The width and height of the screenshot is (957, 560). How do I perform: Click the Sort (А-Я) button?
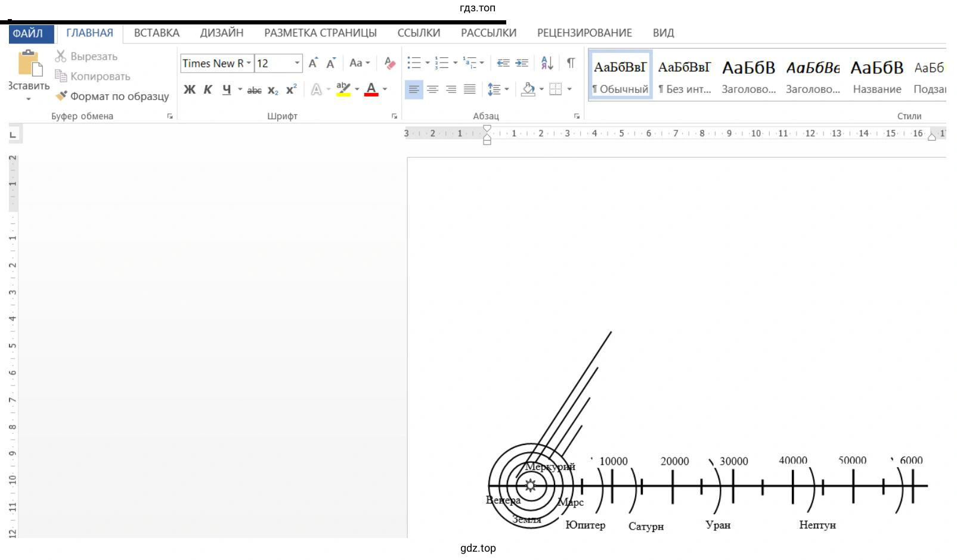pos(547,63)
